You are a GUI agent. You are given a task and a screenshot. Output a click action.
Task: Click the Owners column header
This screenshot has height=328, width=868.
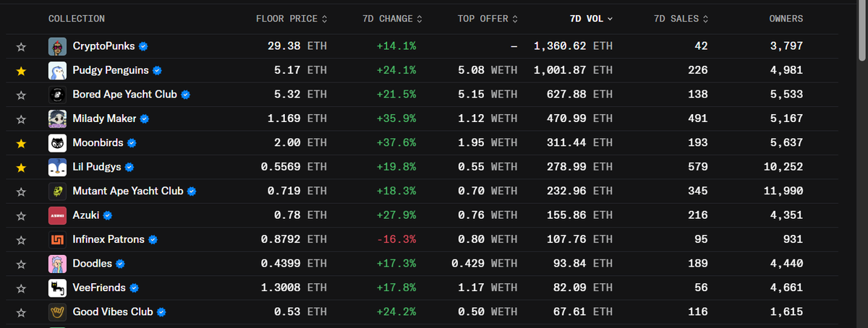pos(786,19)
